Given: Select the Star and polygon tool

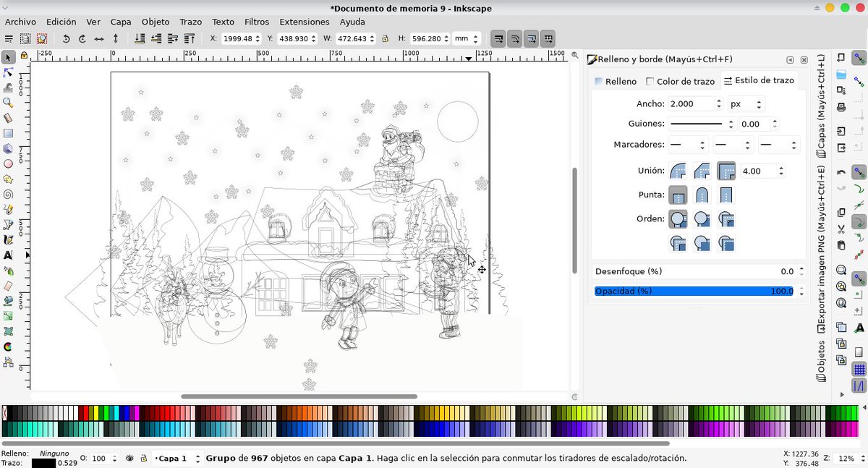Looking at the screenshot, I should (8, 179).
